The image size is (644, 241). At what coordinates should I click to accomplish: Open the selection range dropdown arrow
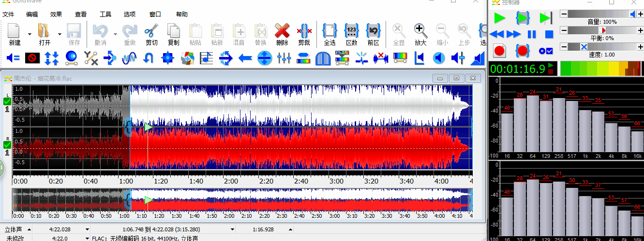point(233,229)
